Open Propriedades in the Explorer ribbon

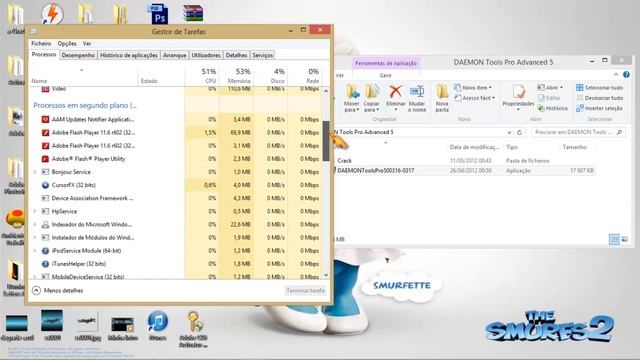pyautogui.click(x=518, y=97)
